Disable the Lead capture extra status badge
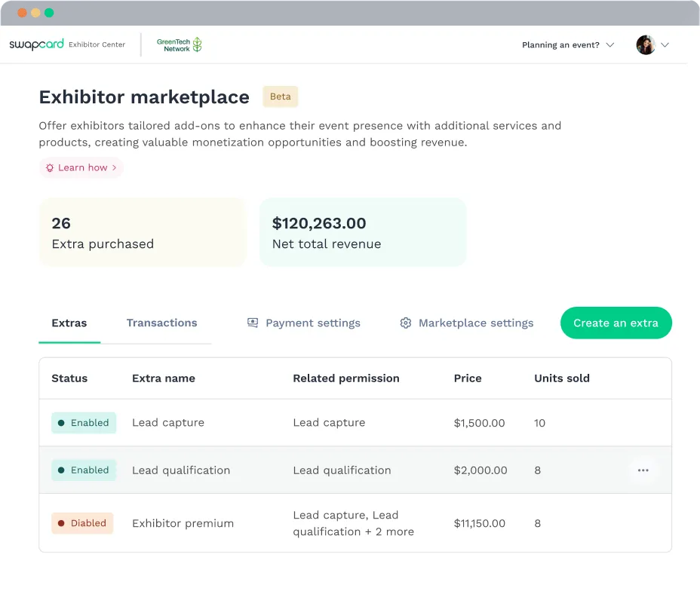The height and width of the screenshot is (600, 700). (x=84, y=423)
